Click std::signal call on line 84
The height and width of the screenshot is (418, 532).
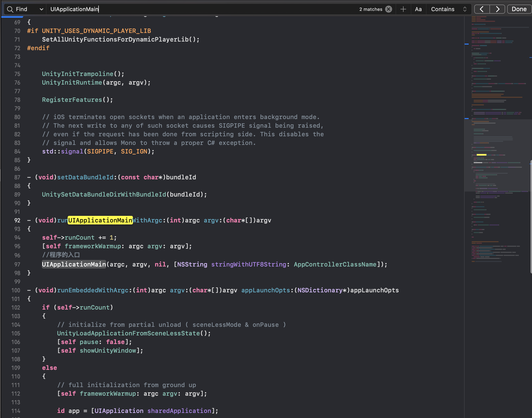pyautogui.click(x=98, y=151)
